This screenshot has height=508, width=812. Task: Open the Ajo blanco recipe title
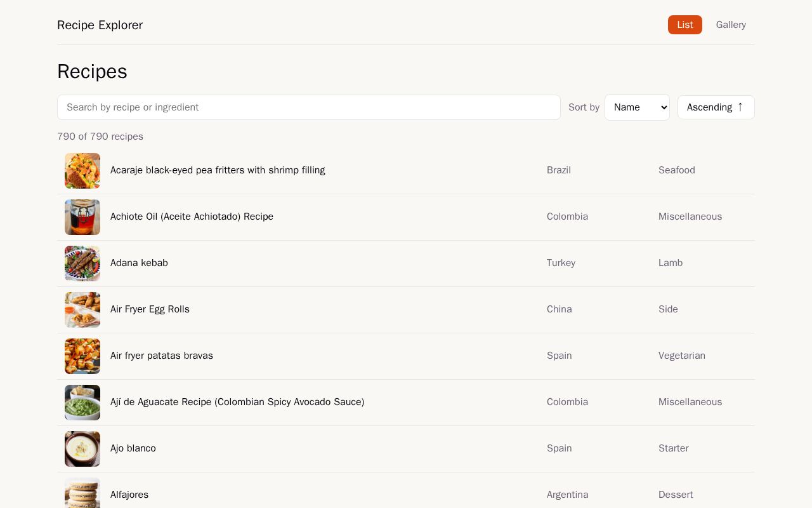point(133,448)
